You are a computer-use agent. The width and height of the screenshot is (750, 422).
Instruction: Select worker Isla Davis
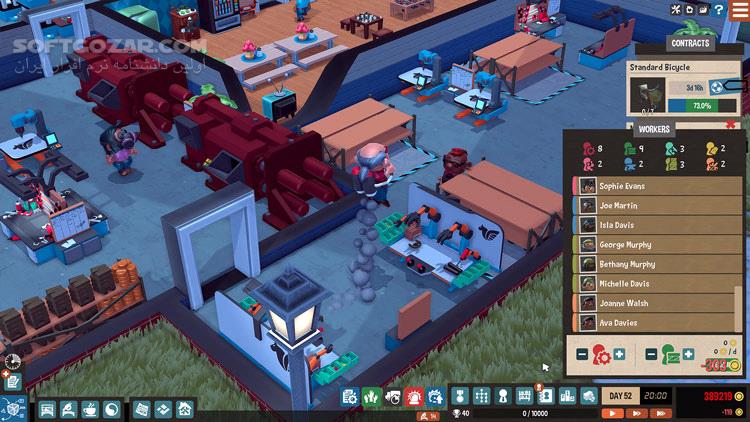[x=657, y=225]
